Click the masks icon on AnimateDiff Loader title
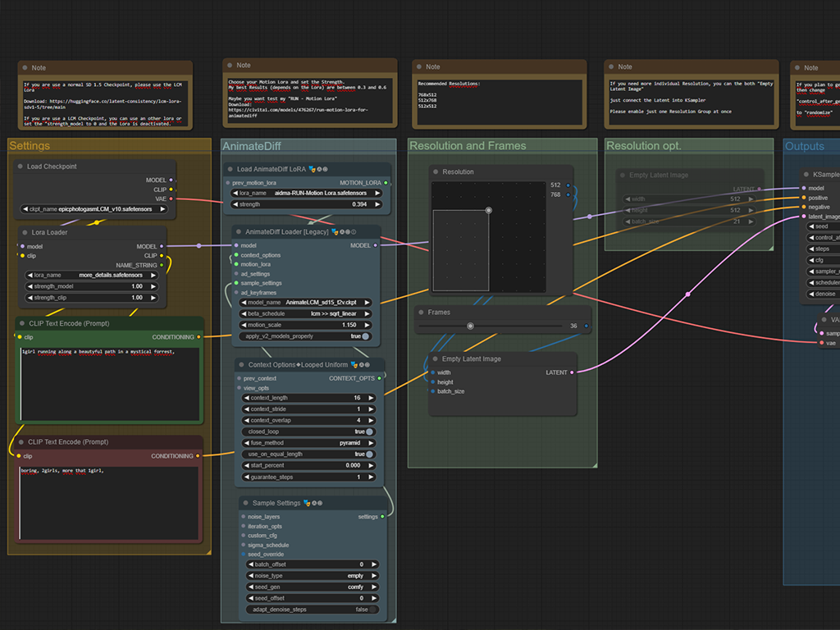 click(x=335, y=232)
